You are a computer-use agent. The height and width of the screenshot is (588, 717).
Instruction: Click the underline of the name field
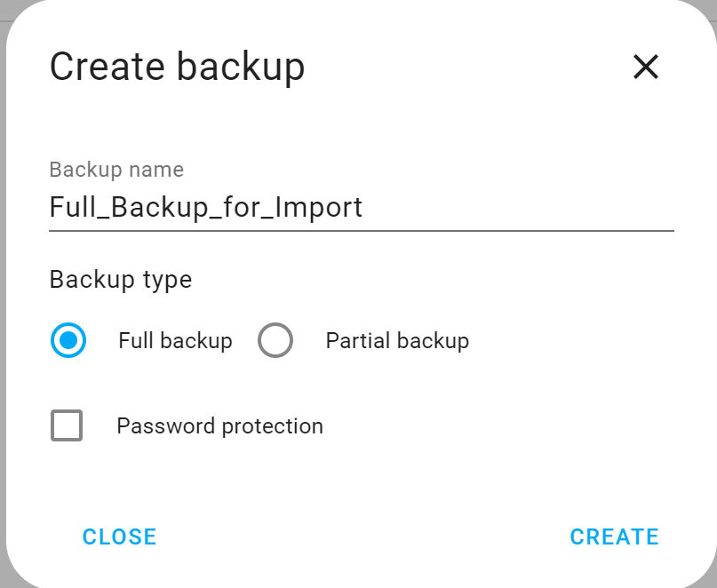[x=361, y=230]
